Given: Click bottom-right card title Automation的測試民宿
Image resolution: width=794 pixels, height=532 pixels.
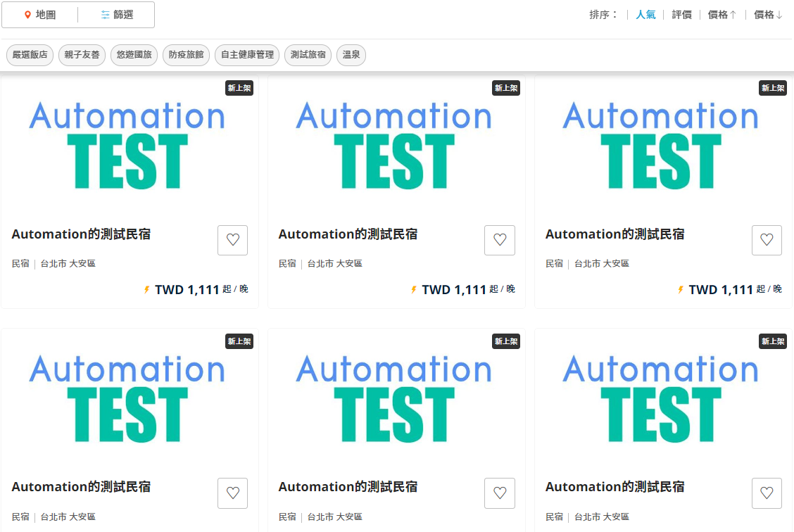Looking at the screenshot, I should coord(615,487).
